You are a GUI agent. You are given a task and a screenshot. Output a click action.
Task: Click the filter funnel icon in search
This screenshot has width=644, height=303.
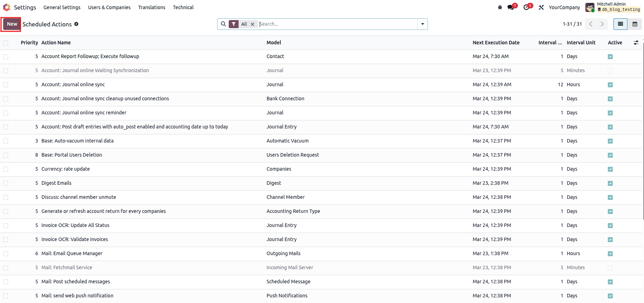(234, 24)
